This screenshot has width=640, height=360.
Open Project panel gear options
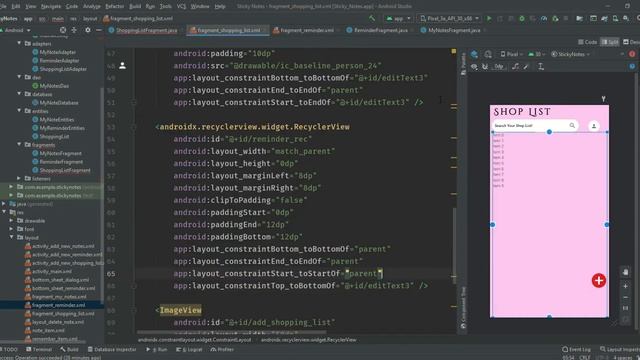88,30
